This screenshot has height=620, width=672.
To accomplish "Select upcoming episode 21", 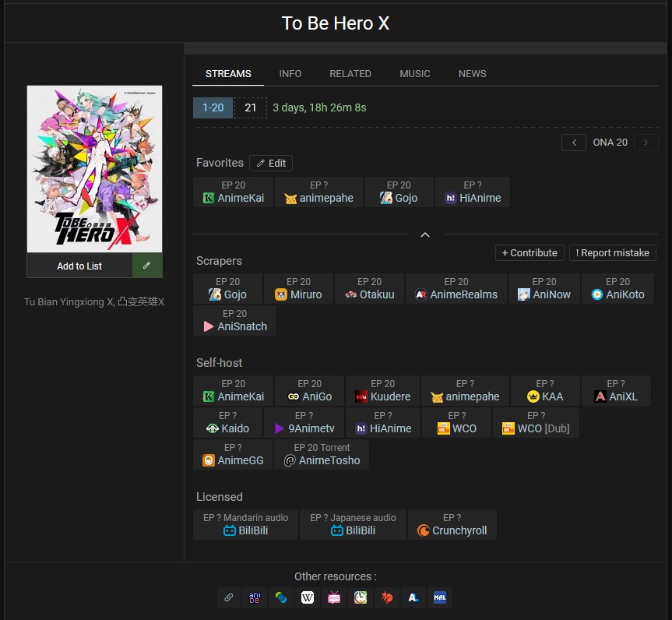I will [x=251, y=107].
